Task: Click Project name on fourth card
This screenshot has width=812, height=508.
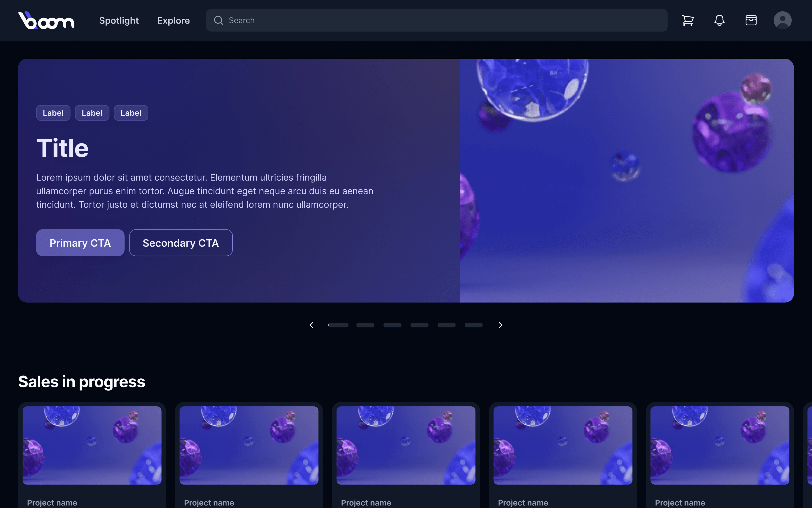Action: coord(523,503)
